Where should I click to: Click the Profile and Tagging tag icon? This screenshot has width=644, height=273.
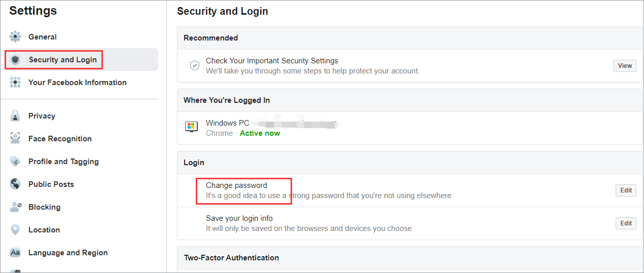[x=15, y=162]
